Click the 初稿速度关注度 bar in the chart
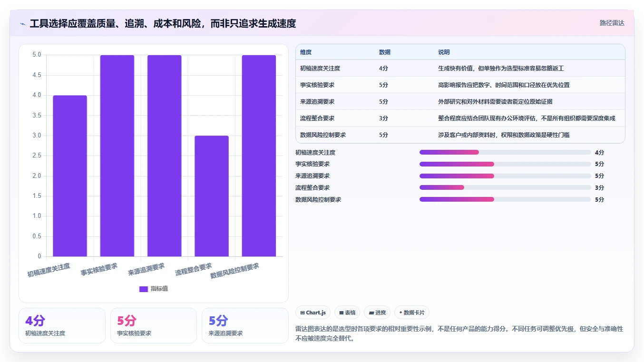Image resolution: width=644 pixels, height=362 pixels. [x=70, y=176]
